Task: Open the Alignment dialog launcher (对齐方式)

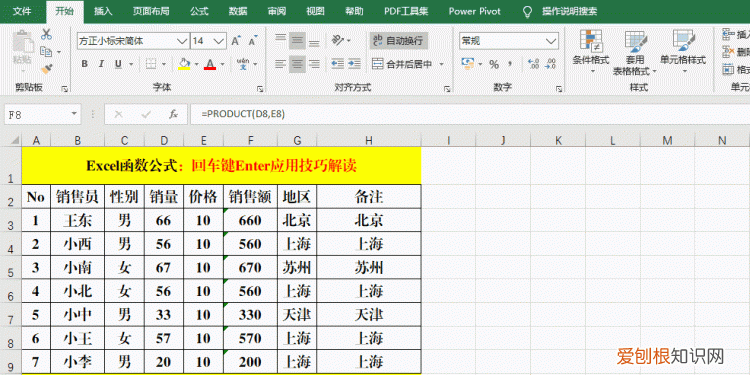Action: pyautogui.click(x=447, y=88)
